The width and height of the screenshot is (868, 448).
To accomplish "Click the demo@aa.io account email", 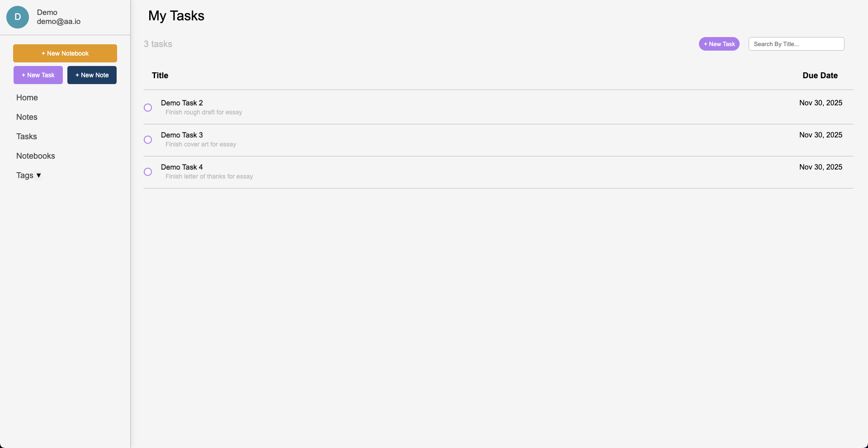I will tap(59, 22).
